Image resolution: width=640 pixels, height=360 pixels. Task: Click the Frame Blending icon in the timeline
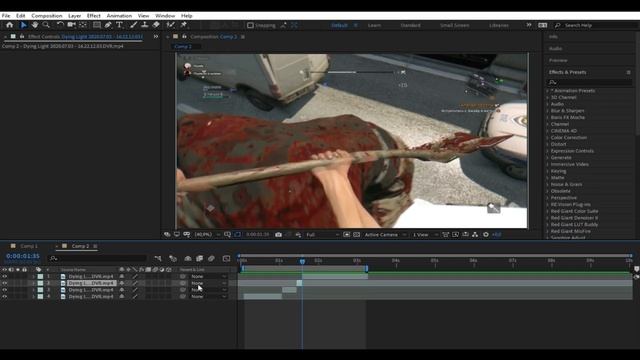[200, 258]
